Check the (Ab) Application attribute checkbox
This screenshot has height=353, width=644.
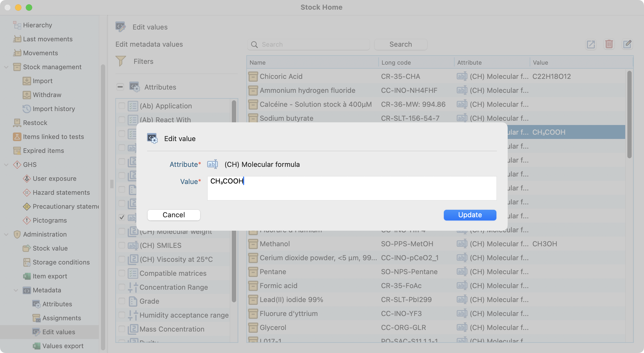122,106
